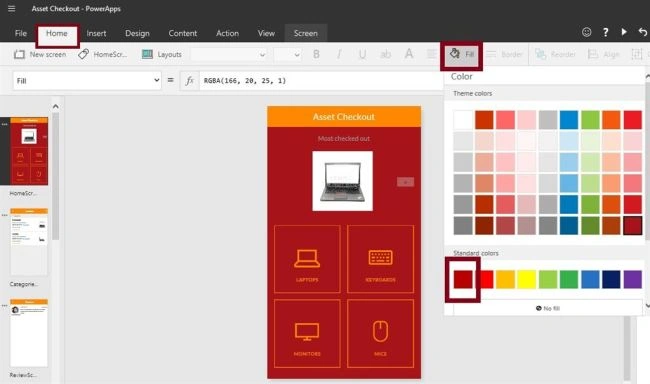Open the options dots beside HomeScr thumbnail
This screenshot has height=384, width=650.
pos(4,124)
